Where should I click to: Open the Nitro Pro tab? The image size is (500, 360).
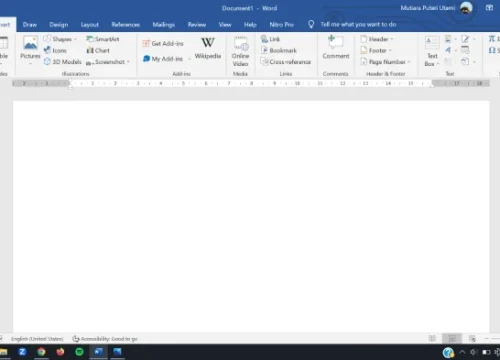[281, 25]
